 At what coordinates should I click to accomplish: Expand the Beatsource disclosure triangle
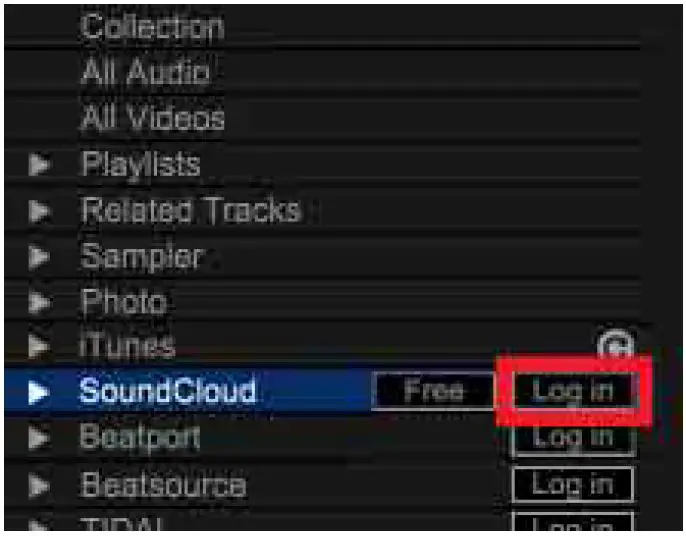[x=39, y=485]
